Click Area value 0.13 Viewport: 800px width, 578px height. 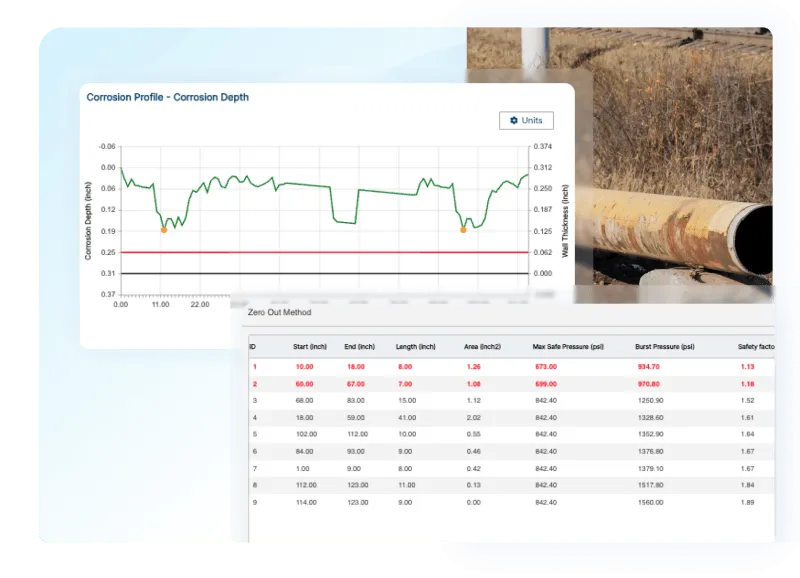[473, 485]
